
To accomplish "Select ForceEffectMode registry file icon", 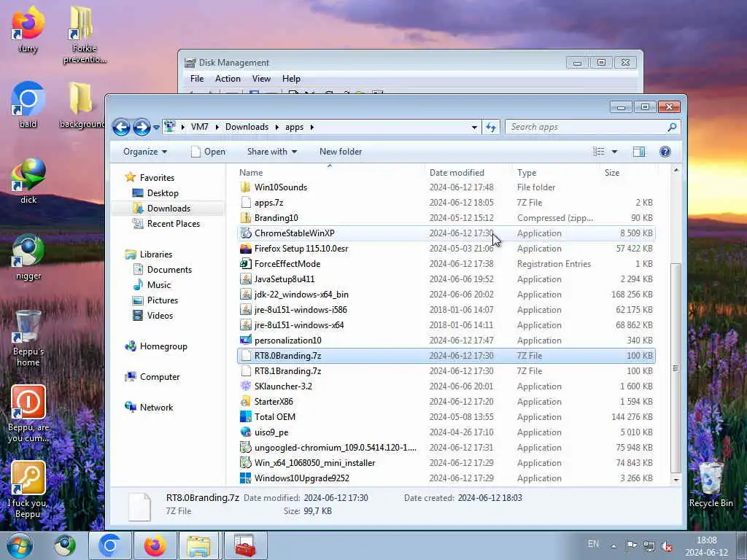I will [245, 263].
